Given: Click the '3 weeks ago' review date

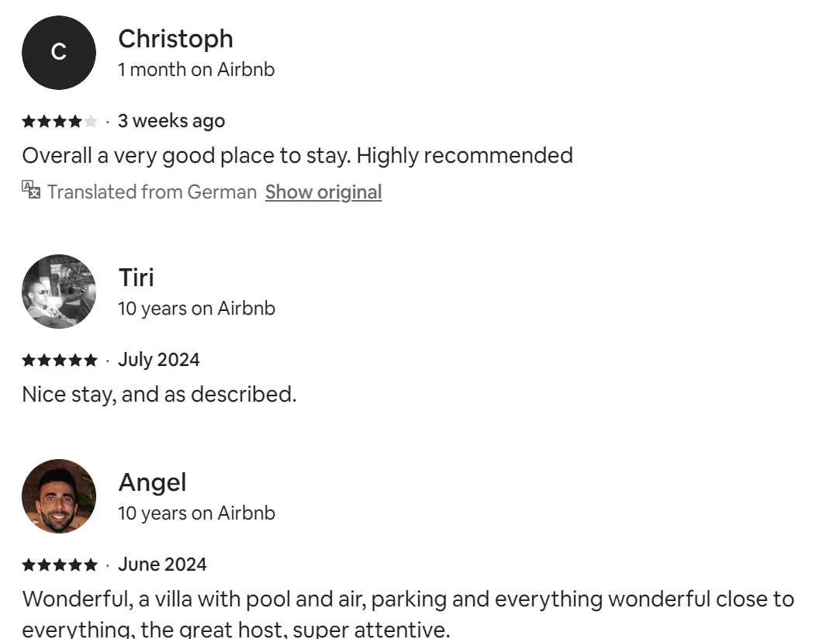Looking at the screenshot, I should [x=171, y=121].
